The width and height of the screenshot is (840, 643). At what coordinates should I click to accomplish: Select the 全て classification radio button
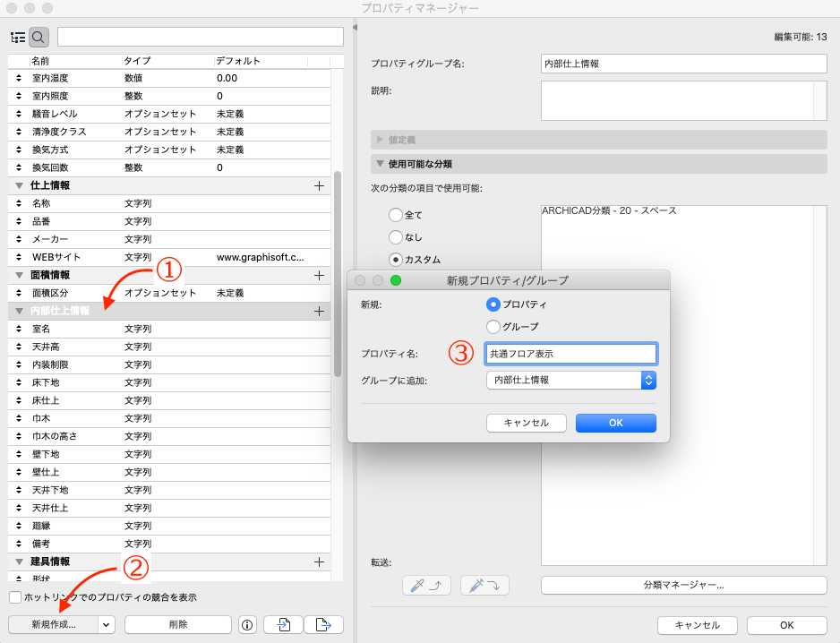[395, 215]
